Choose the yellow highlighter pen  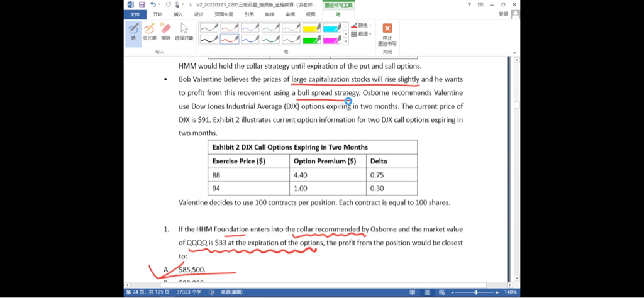coord(312,28)
